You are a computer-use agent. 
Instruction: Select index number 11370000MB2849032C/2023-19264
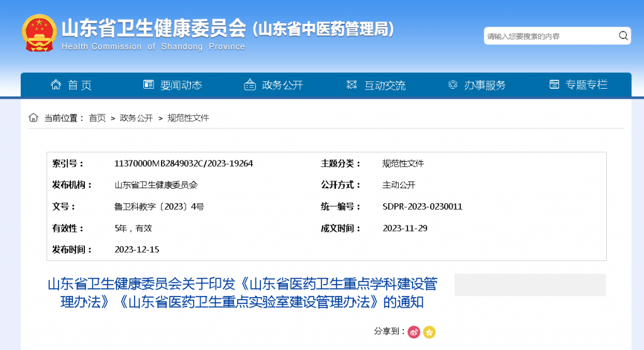click(x=184, y=163)
